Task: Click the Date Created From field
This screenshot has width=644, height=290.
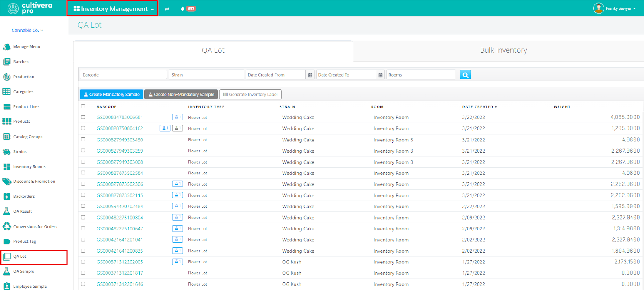Action: point(276,75)
